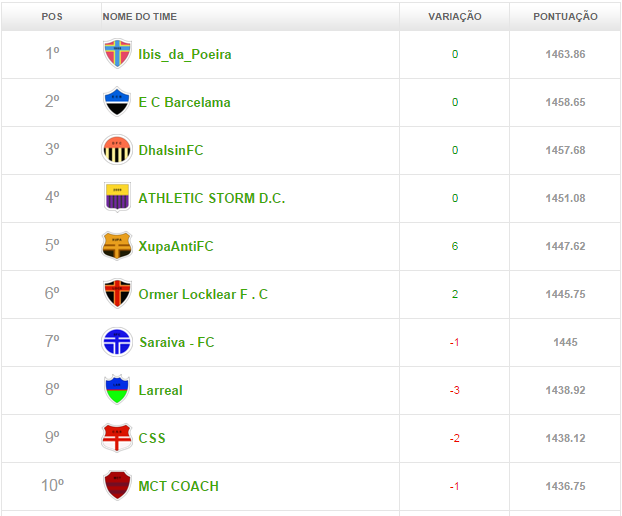Click the Saraiva - FC score 1445
The width and height of the screenshot is (622, 516).
[565, 342]
